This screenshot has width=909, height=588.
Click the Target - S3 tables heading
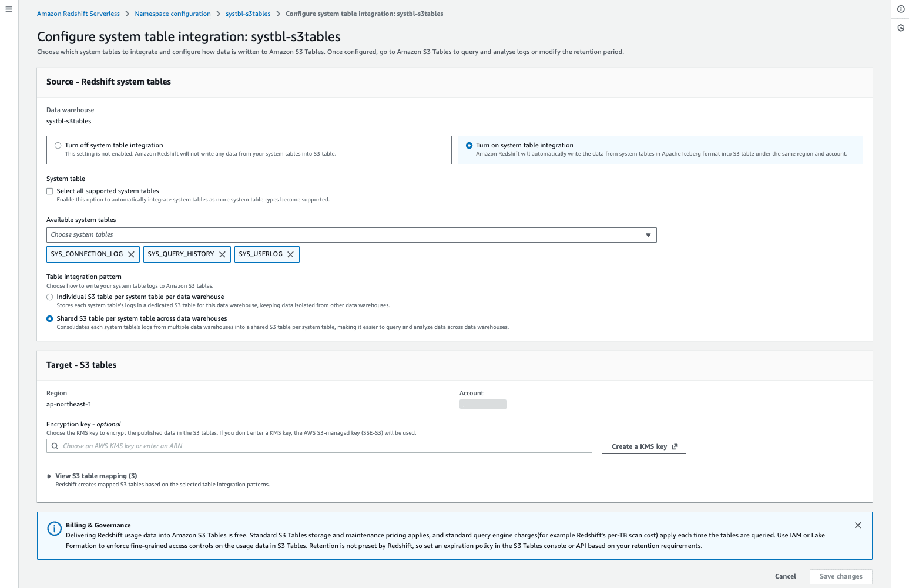pos(81,365)
